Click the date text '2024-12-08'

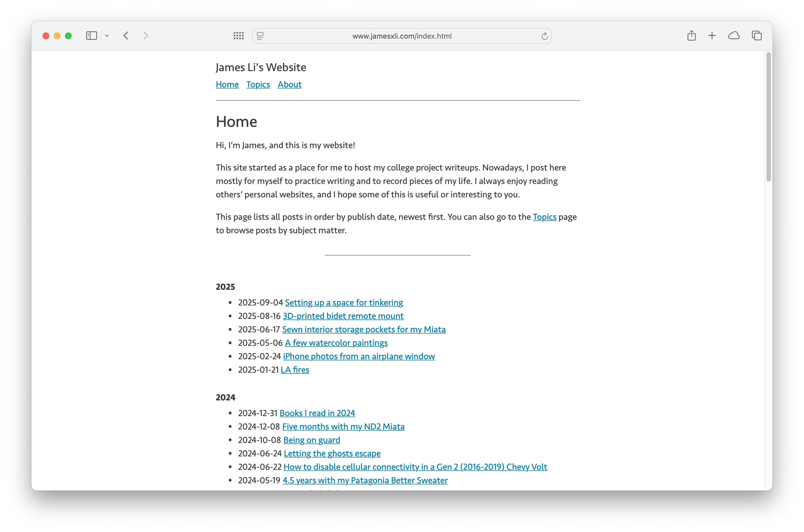tap(259, 426)
